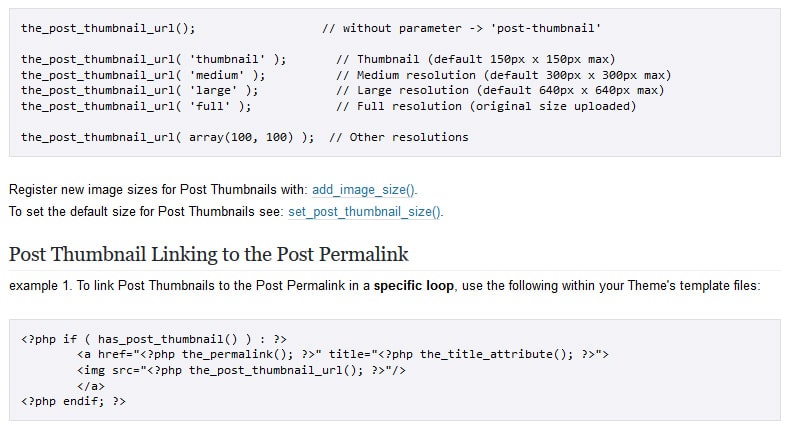Click the the_post_thumbnail_url( 'full' ) call
This screenshot has height=436, width=799.
point(136,106)
